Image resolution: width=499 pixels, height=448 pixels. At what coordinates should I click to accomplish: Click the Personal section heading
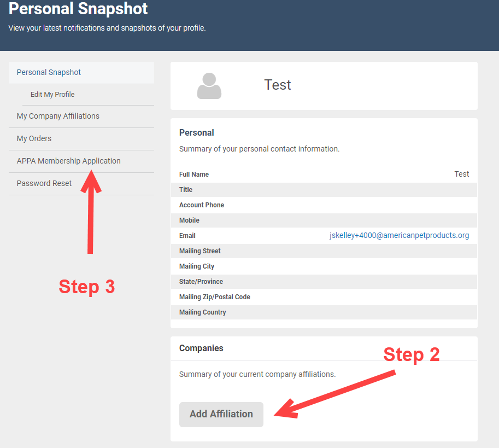197,132
